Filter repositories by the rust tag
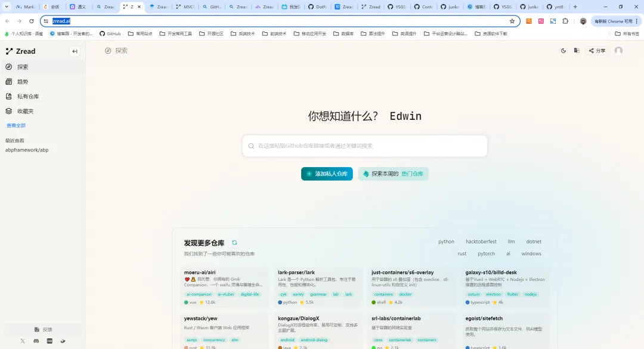This screenshot has width=644, height=349. 462,254
